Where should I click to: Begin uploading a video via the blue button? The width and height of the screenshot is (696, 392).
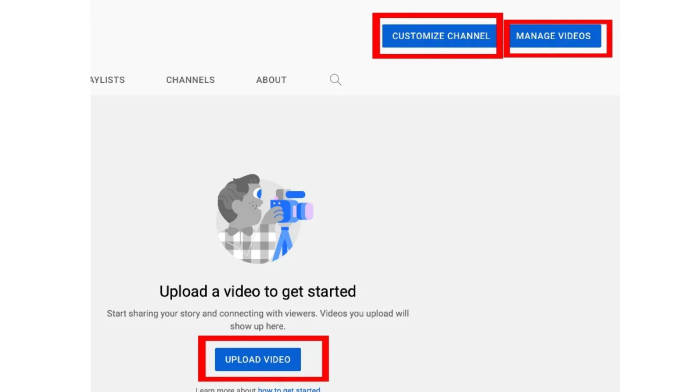click(258, 359)
